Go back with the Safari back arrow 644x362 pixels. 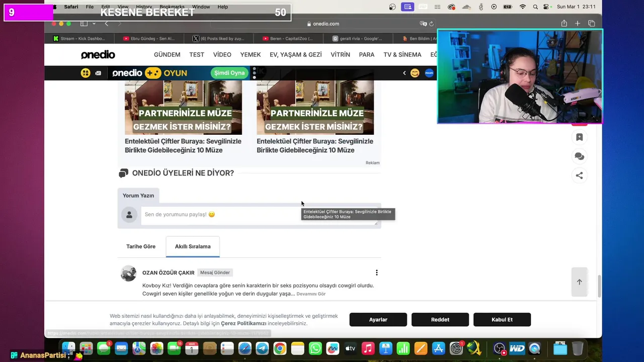click(x=106, y=24)
